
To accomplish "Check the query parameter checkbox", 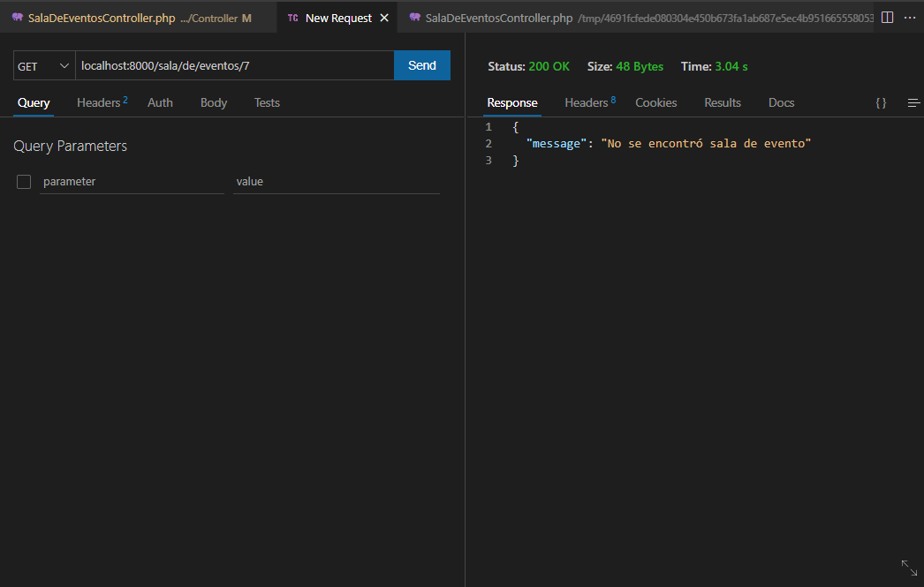I will point(23,181).
